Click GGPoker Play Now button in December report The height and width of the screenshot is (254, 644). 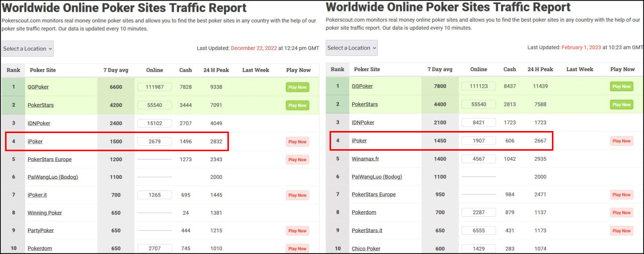298,87
